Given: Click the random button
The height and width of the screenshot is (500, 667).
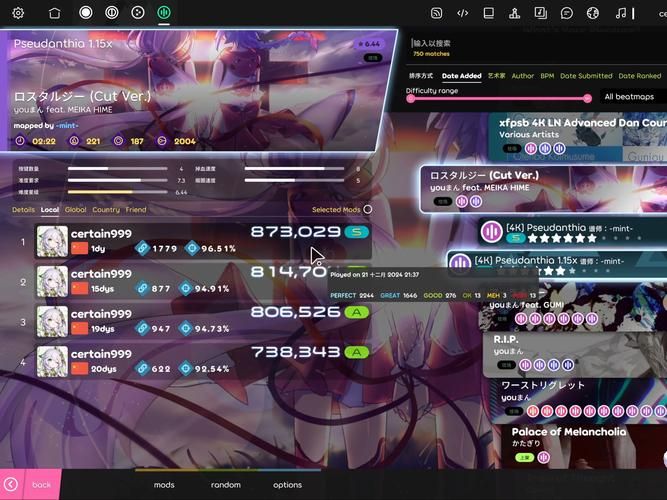Looking at the screenshot, I should point(226,485).
